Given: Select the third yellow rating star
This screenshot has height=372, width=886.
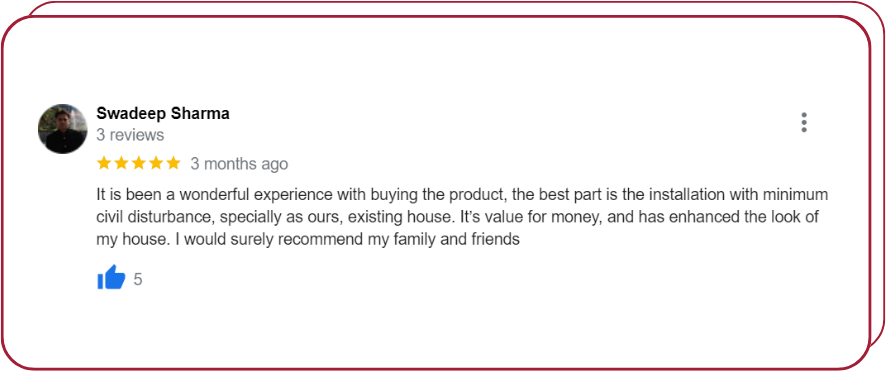Looking at the screenshot, I should (x=138, y=163).
